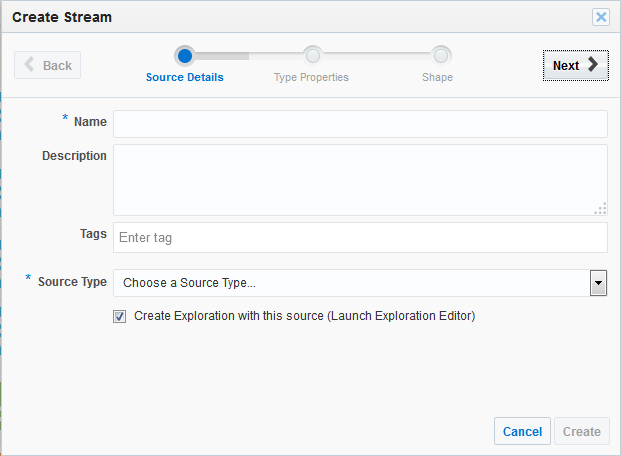The height and width of the screenshot is (456, 621).
Task: Click the Type Properties step circle
Action: 312,55
